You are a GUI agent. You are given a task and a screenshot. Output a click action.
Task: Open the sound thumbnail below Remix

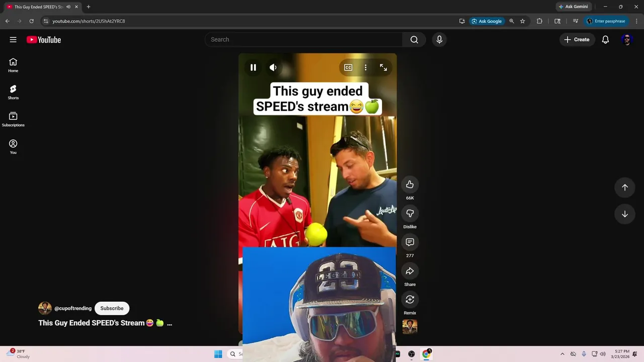(410, 327)
